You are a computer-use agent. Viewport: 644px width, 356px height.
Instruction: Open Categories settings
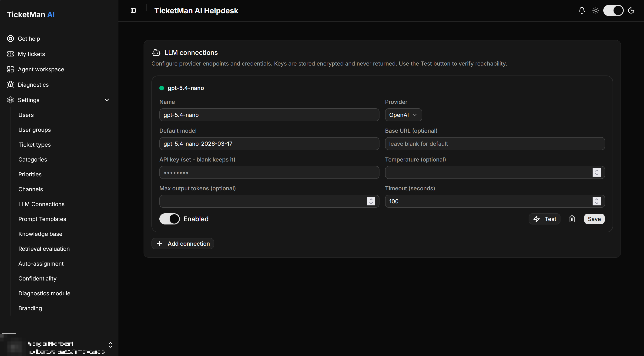click(x=33, y=159)
